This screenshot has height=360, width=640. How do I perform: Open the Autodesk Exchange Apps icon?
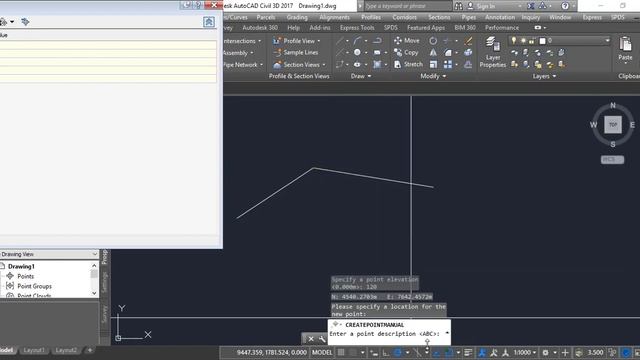pyautogui.click(x=531, y=6)
